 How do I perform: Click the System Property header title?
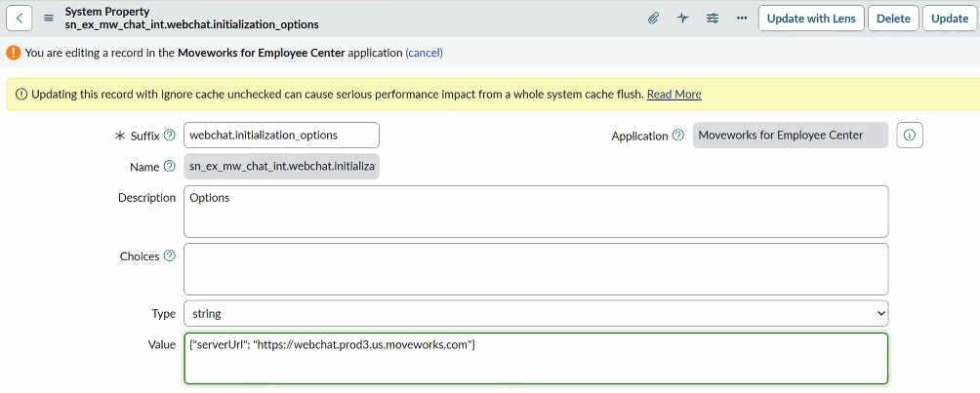(106, 12)
